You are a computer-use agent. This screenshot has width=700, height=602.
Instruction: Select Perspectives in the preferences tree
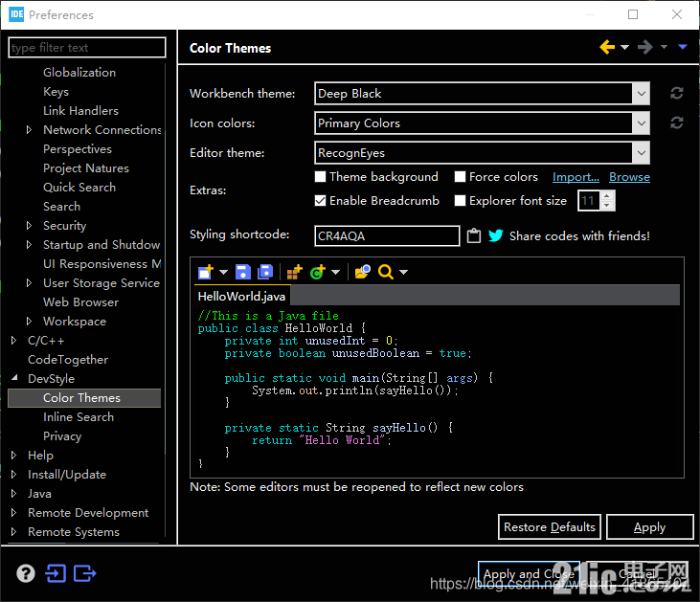(x=78, y=149)
